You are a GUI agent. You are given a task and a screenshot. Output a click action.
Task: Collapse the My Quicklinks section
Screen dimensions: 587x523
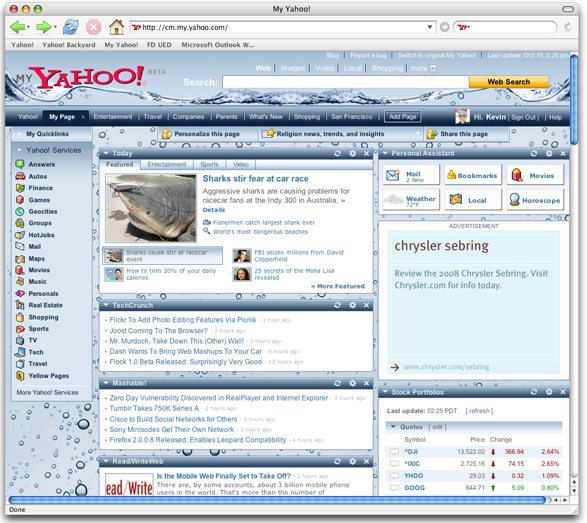(x=19, y=134)
